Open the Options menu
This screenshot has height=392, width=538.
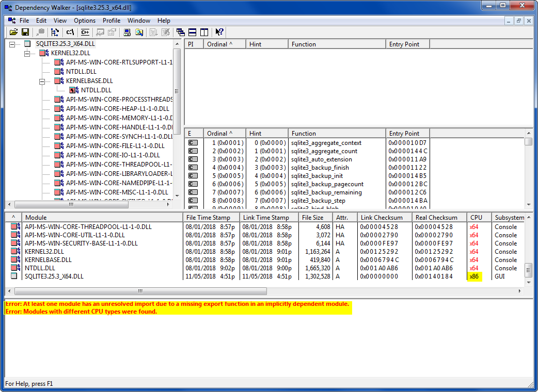pyautogui.click(x=85, y=21)
